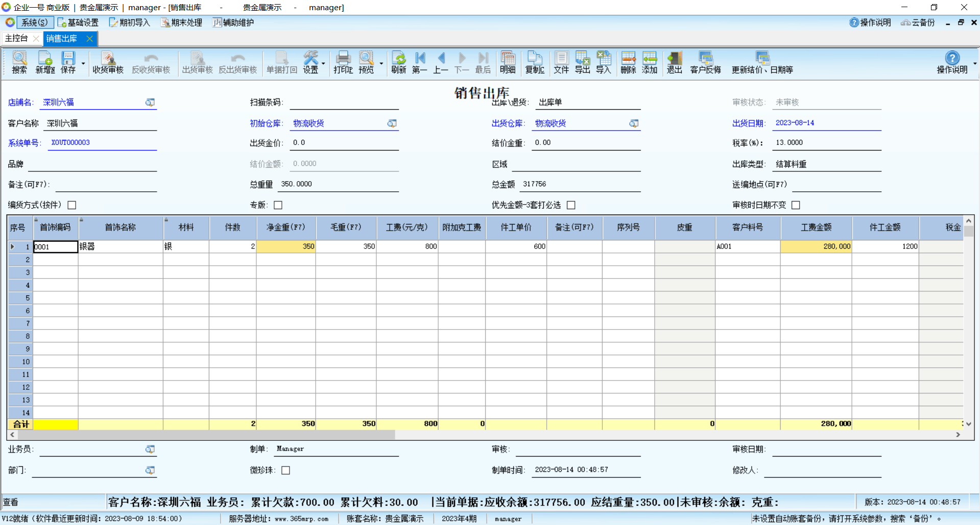Export data using the 导出 icon
This screenshot has height=525, width=980.
pyautogui.click(x=582, y=62)
